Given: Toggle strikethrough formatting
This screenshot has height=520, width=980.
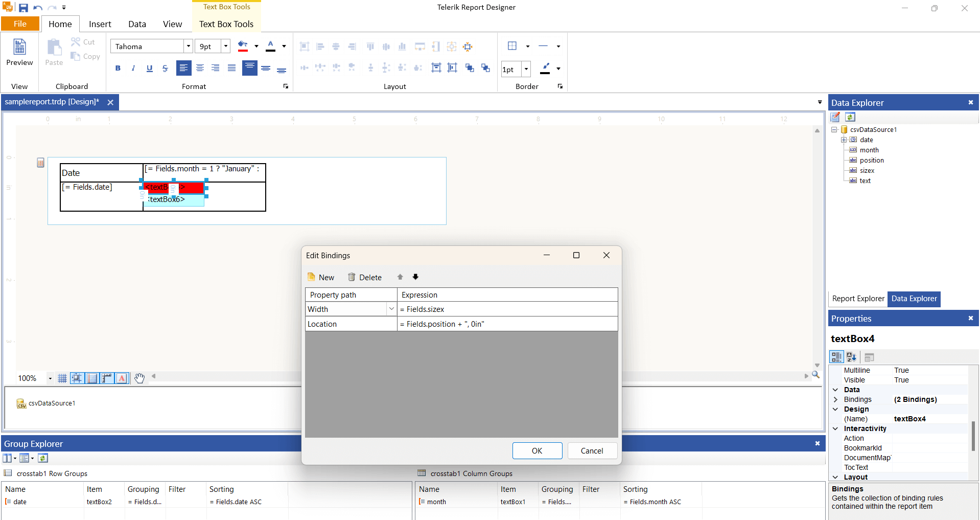Looking at the screenshot, I should tap(165, 67).
